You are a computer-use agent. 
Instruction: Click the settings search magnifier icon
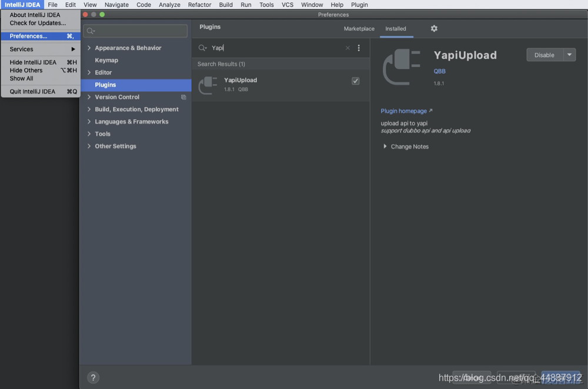coord(91,31)
